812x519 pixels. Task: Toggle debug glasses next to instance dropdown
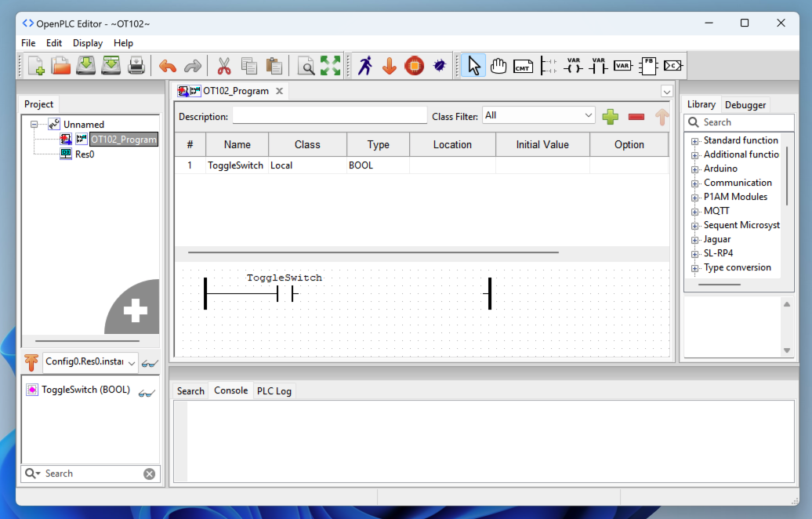150,363
